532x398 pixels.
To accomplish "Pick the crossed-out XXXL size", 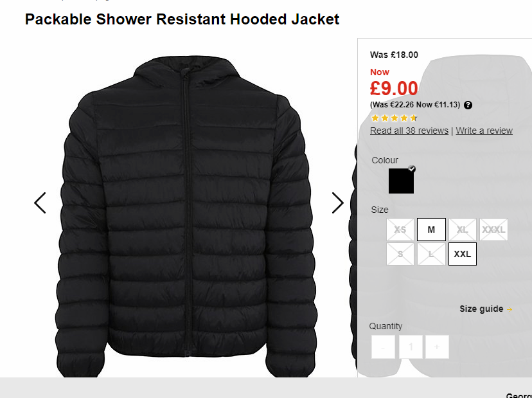I will pos(493,230).
